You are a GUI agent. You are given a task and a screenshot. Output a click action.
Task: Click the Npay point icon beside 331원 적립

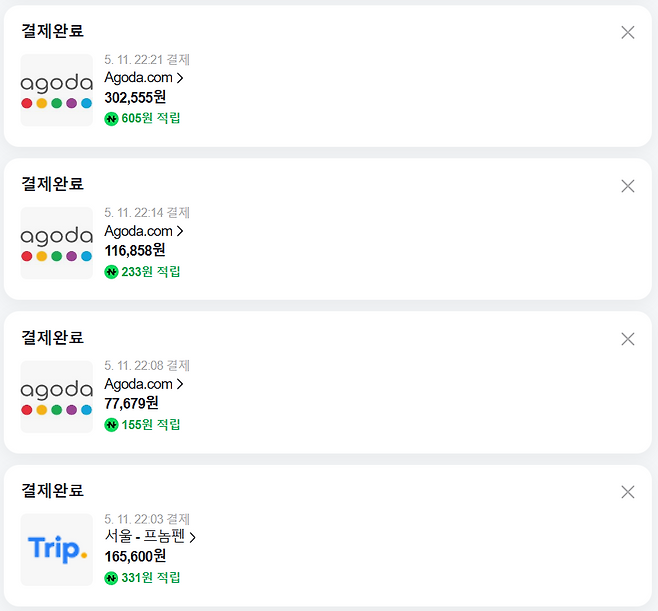(x=111, y=578)
